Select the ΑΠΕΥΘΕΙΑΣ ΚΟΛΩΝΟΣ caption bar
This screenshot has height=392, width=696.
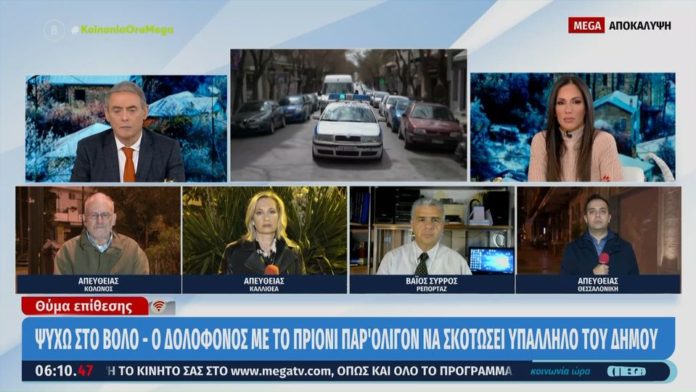click(x=99, y=284)
